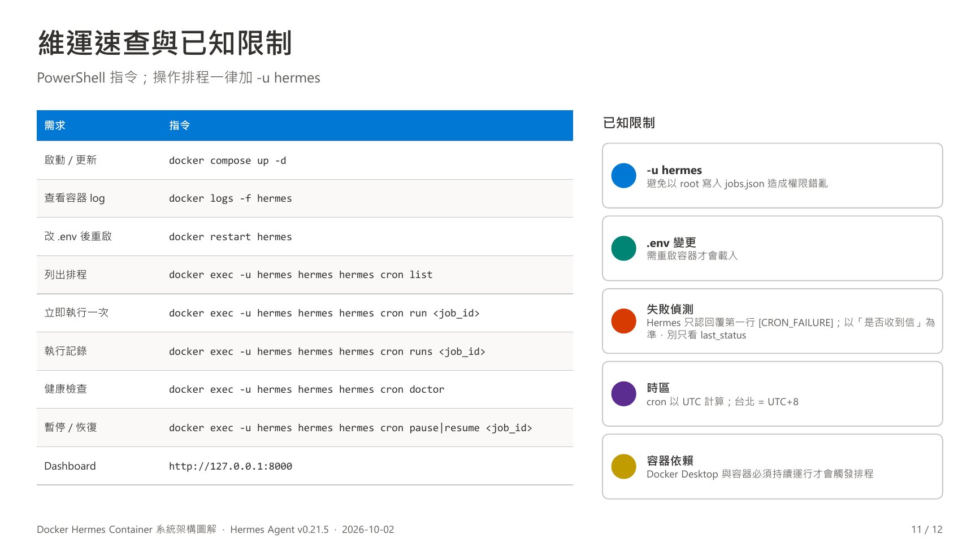980x551 pixels.
Task: Click the 已知限制 section heading
Action: (x=628, y=123)
